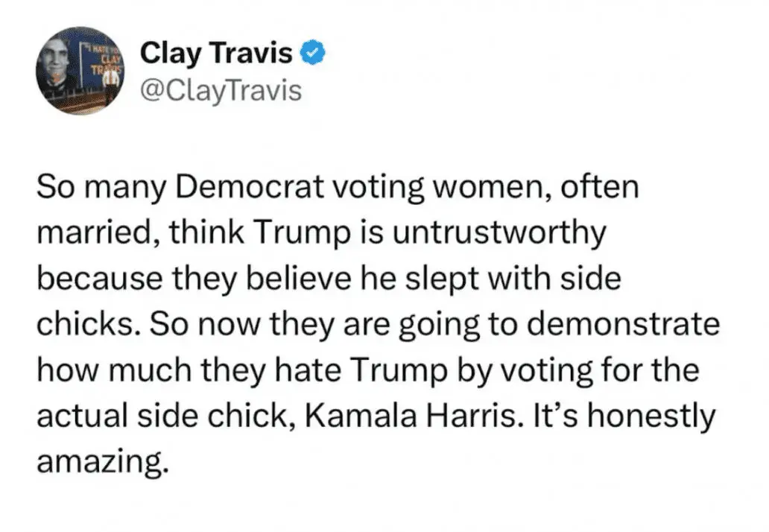Click the word "women," in the first line
The height and width of the screenshot is (532, 769).
pyautogui.click(x=509, y=187)
